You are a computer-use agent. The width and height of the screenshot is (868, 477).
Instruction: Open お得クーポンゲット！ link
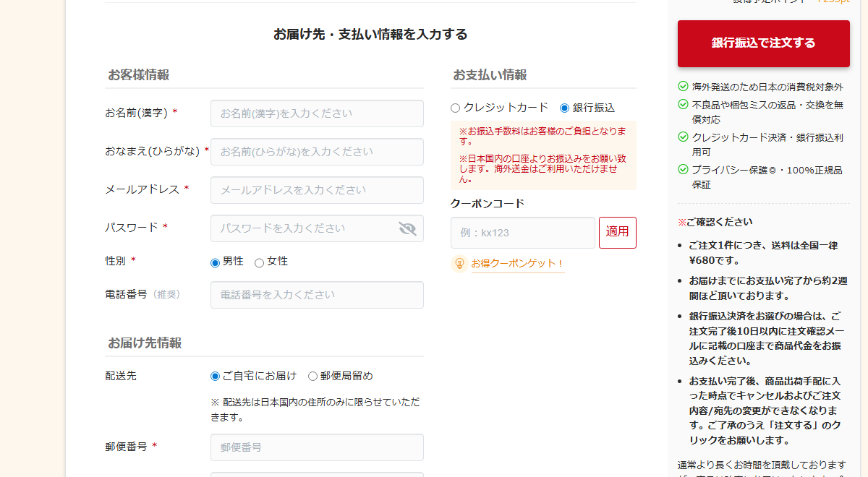(517, 264)
